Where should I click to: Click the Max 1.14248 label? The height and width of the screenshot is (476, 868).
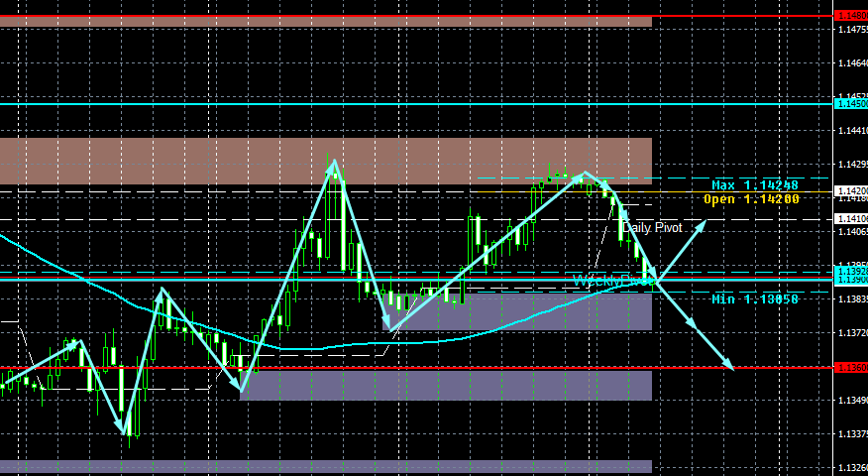point(755,185)
